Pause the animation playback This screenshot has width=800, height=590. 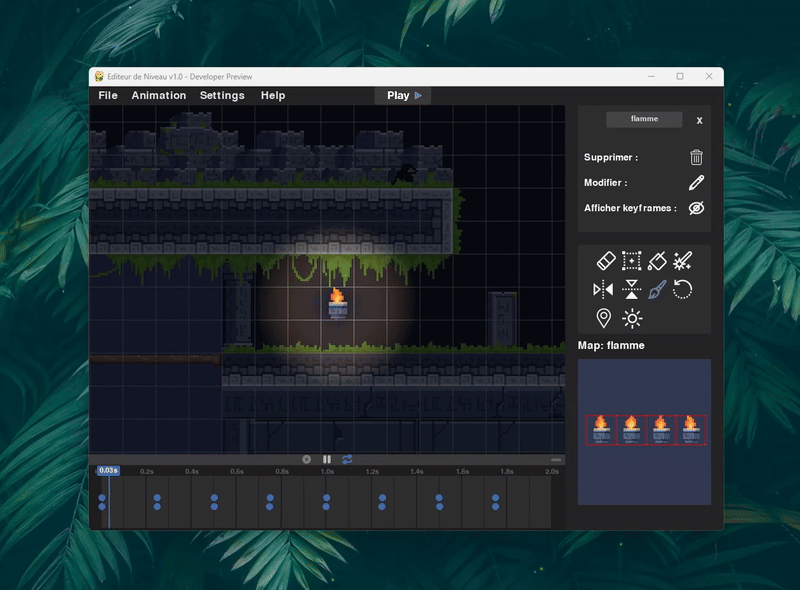pos(327,459)
